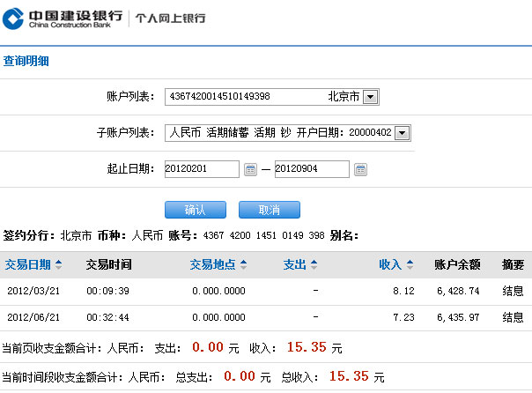Expand the 子账户列表 dropdown arrow
This screenshot has height=393, width=532.
(x=403, y=133)
